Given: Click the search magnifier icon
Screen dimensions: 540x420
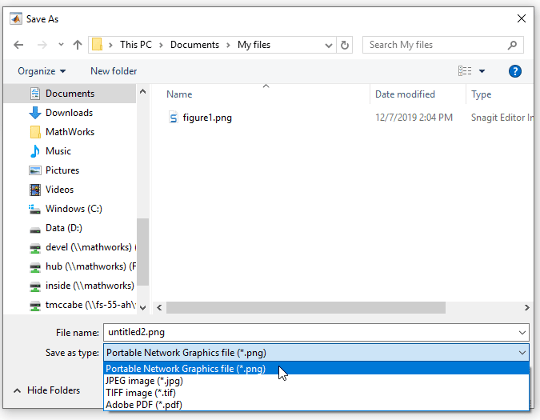Looking at the screenshot, I should 512,45.
